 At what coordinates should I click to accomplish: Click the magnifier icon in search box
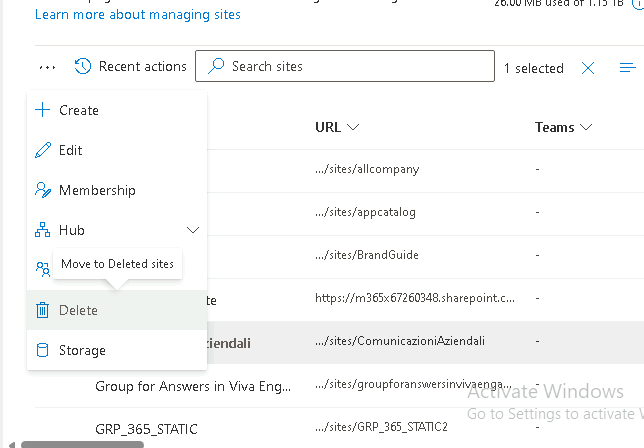coord(216,66)
